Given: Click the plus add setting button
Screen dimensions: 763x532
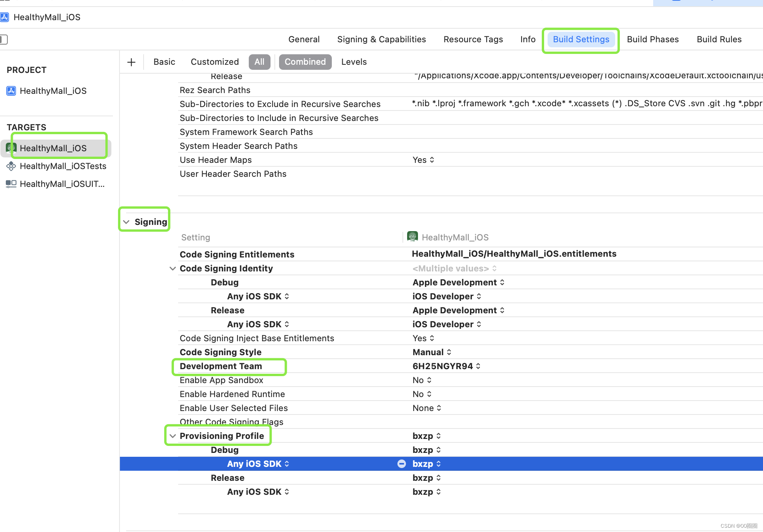Looking at the screenshot, I should coord(131,62).
